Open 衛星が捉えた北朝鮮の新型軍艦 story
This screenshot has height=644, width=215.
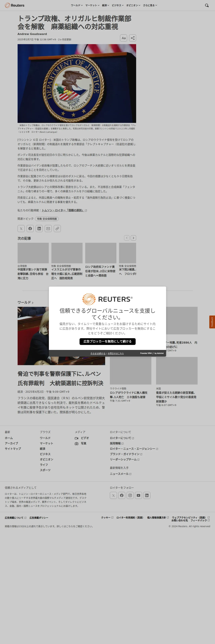pos(176,397)
